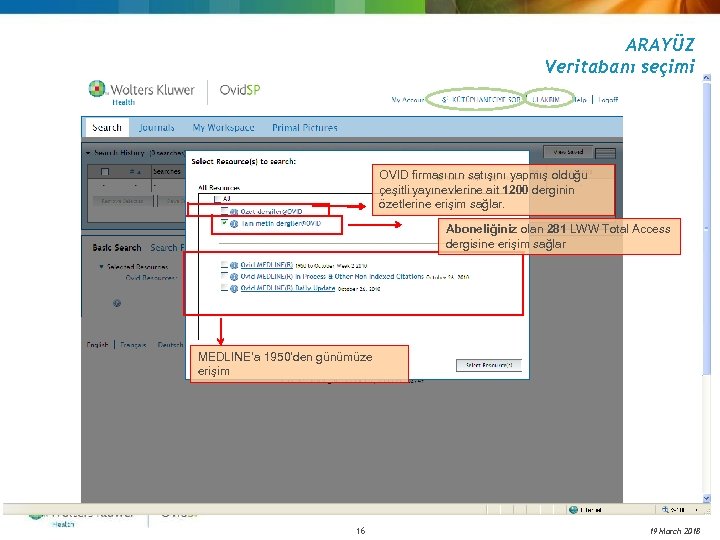The width and height of the screenshot is (720, 540).
Task: Click the panel layout icon beside View Saved
Action: pos(605,153)
